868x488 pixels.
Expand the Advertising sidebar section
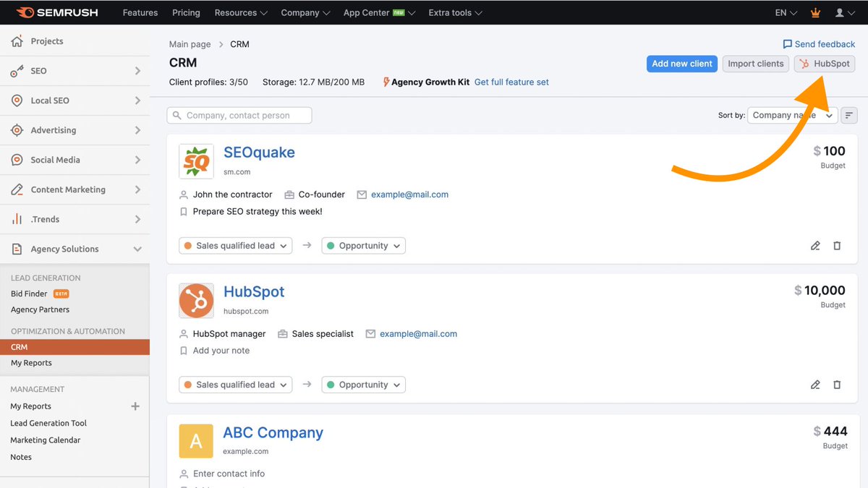tap(137, 130)
